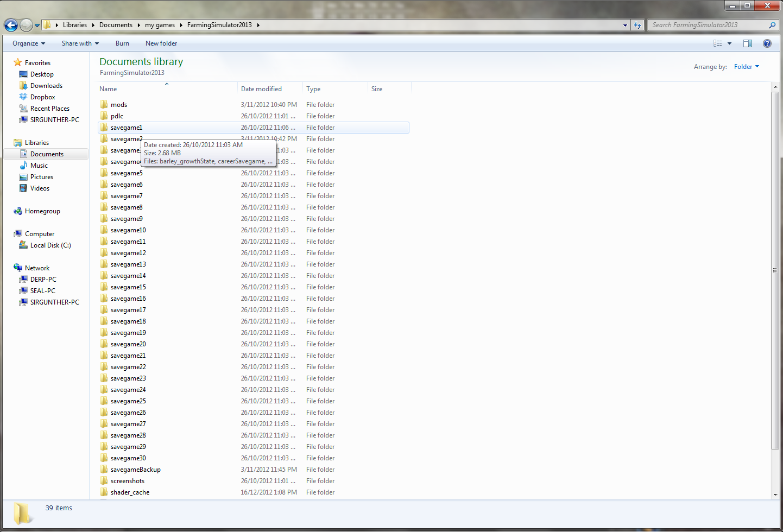Click the savegame5 folder icon
783x532 pixels.
coord(104,173)
